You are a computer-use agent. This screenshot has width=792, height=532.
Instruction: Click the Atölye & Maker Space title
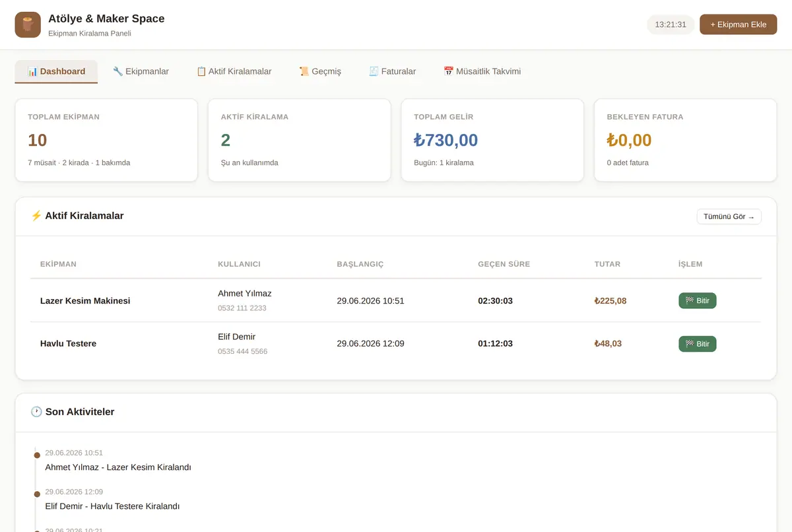pyautogui.click(x=106, y=18)
